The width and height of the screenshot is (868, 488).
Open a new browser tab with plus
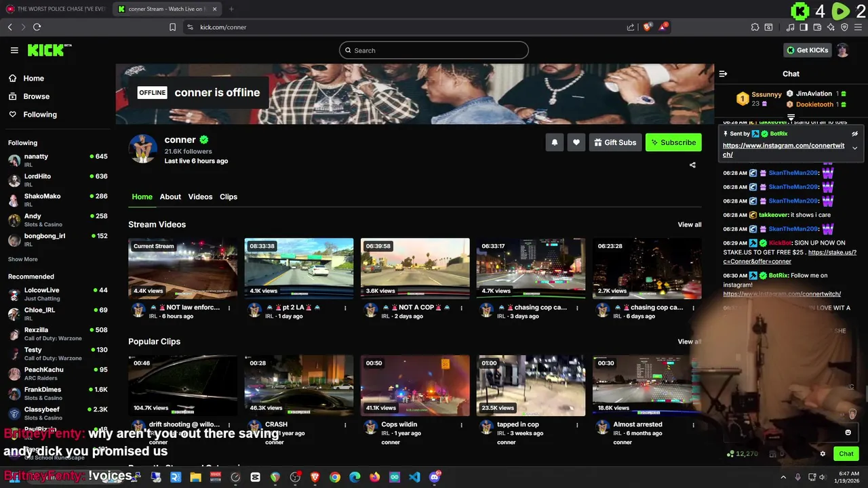tap(231, 9)
